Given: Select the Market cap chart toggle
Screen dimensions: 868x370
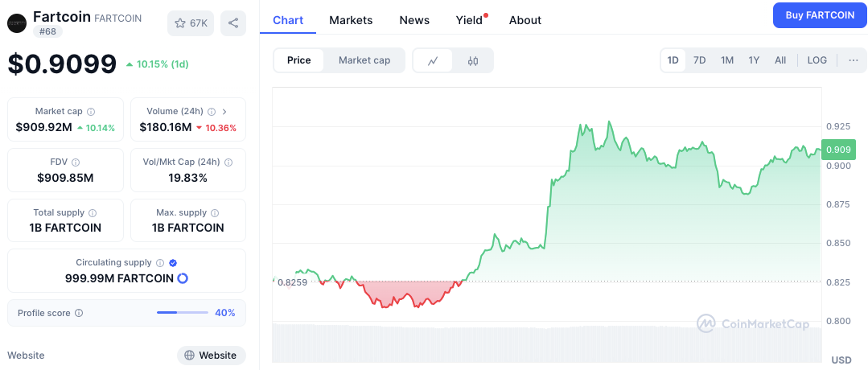Looking at the screenshot, I should (364, 60).
